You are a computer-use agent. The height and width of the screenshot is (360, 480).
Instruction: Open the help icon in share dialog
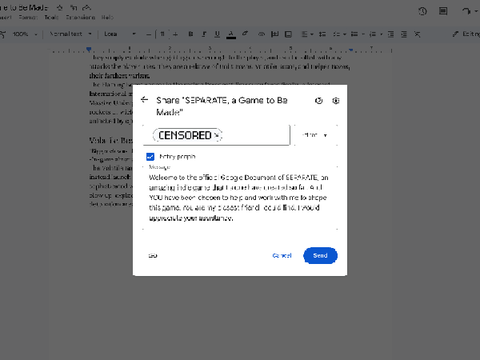tap(319, 100)
